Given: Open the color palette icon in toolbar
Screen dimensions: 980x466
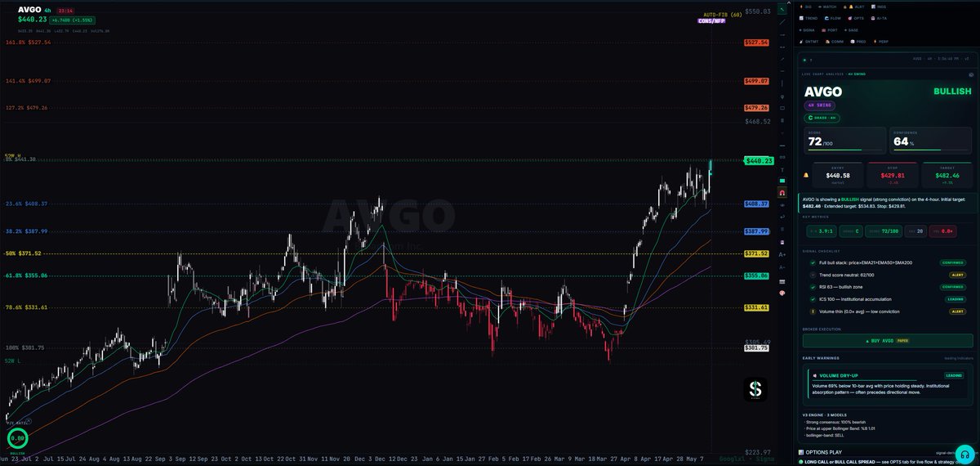Looking at the screenshot, I should (782, 292).
